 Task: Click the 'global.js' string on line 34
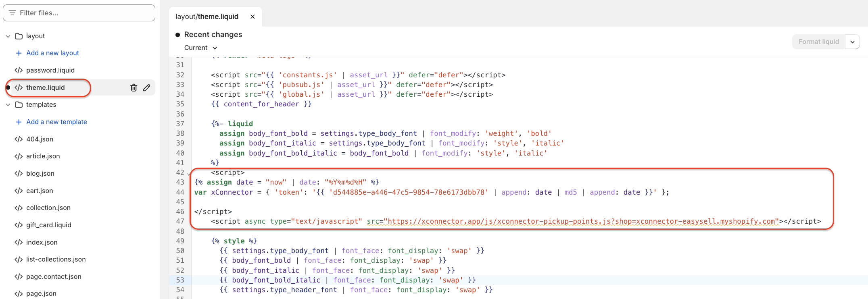pos(301,94)
